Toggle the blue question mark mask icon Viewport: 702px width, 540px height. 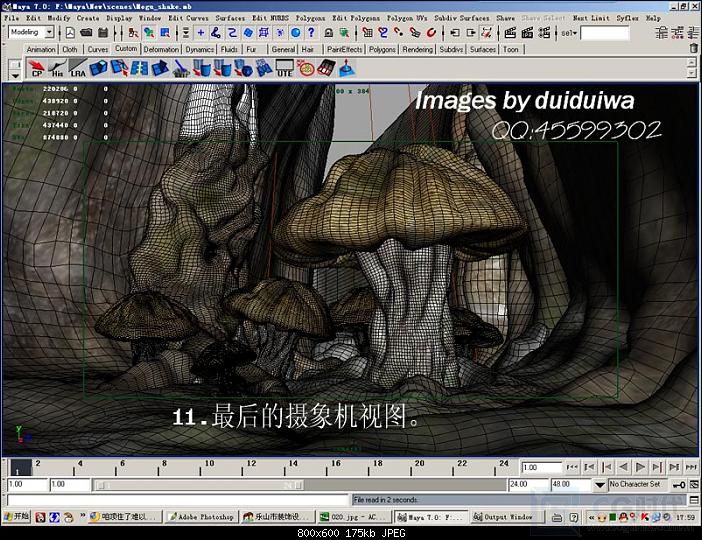(x=311, y=33)
